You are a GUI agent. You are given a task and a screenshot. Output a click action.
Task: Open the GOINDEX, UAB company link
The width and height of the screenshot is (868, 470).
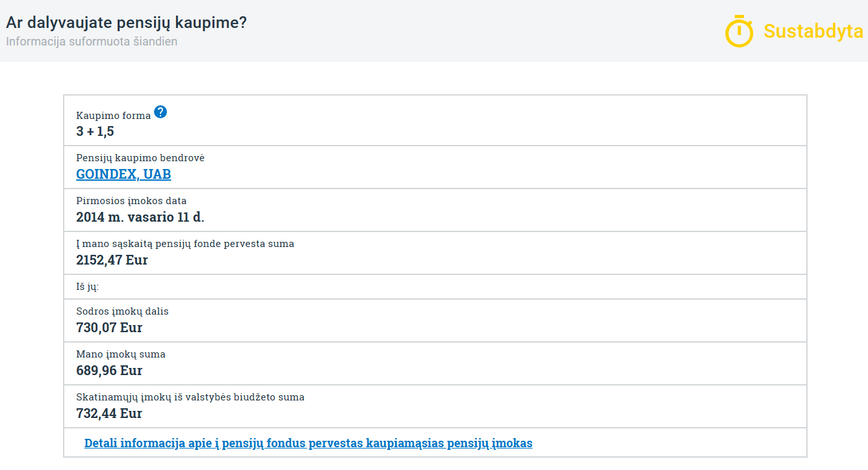point(123,174)
